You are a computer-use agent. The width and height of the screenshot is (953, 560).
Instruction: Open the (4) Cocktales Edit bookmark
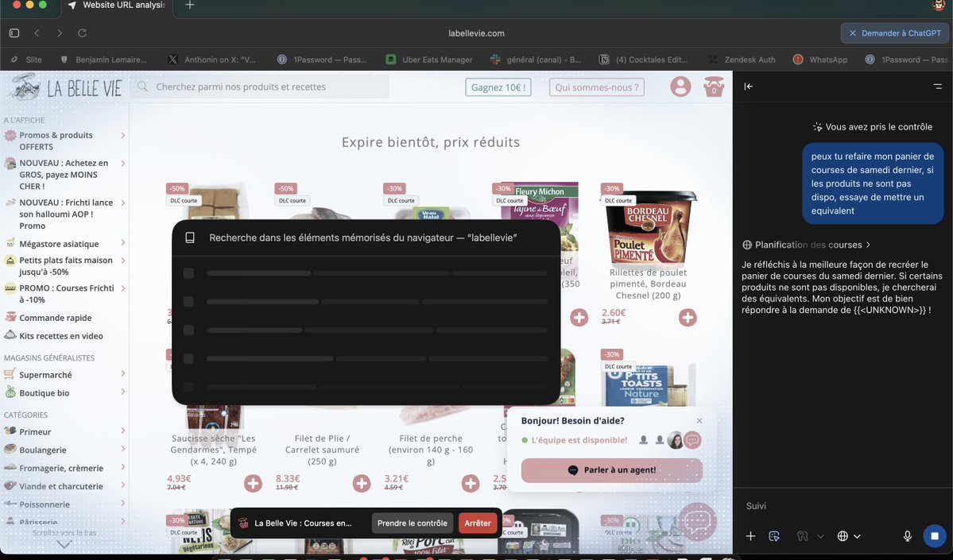click(644, 60)
